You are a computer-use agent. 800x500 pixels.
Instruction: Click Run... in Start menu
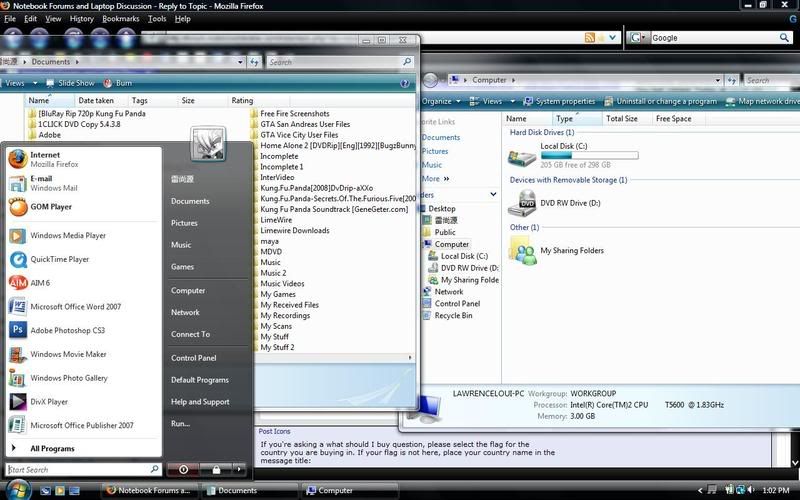[181, 423]
